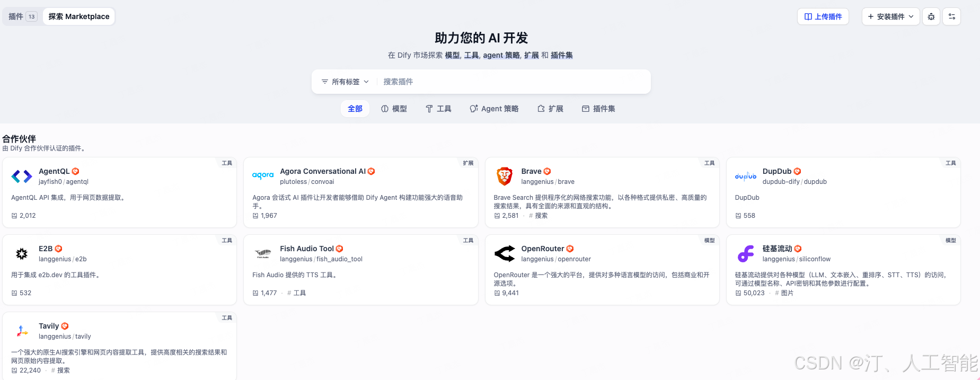
Task: Click the install count icon on Tavily card
Action: click(x=14, y=370)
